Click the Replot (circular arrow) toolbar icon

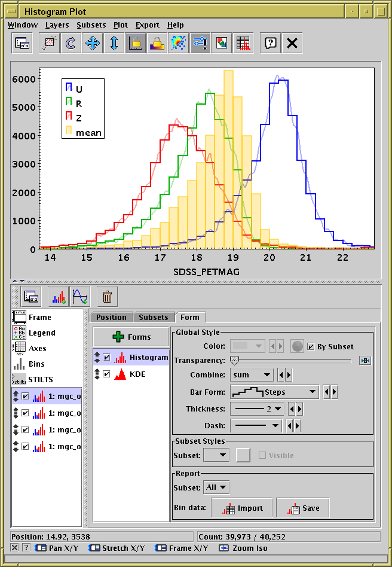(70, 43)
